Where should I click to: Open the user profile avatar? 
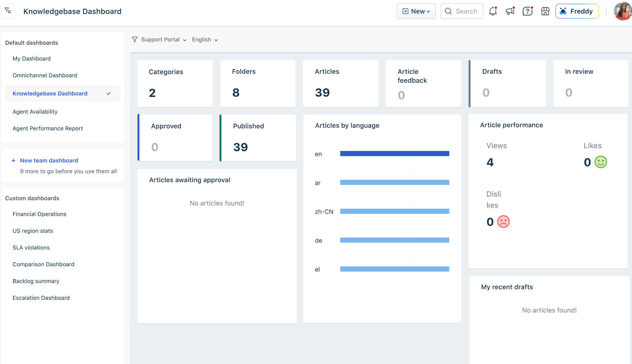click(622, 11)
